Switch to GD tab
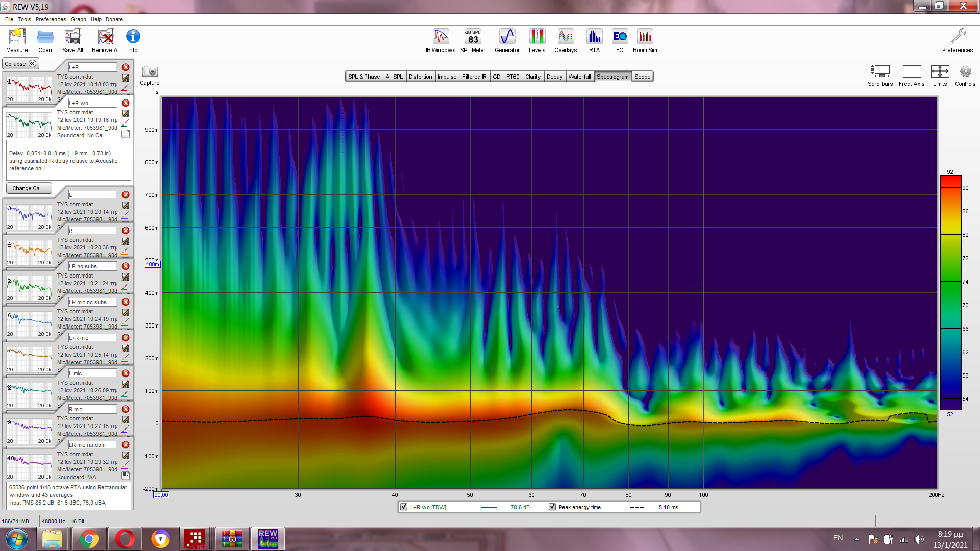The width and height of the screenshot is (980, 551). [x=496, y=77]
